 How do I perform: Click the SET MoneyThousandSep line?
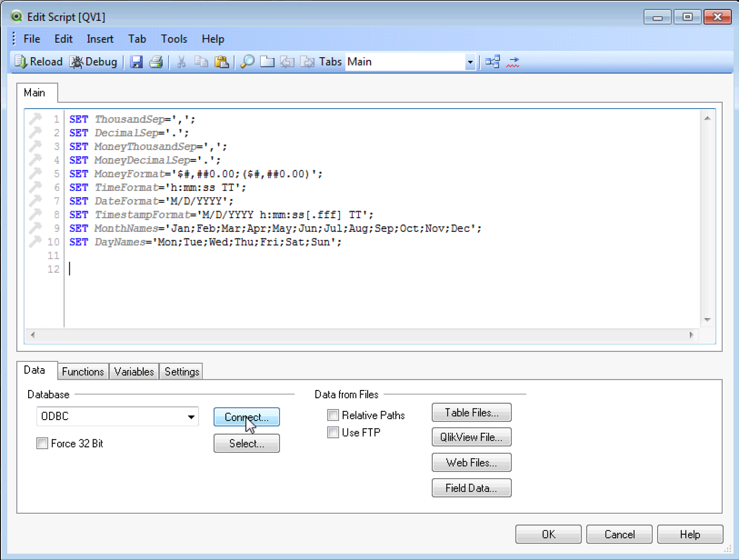pyautogui.click(x=148, y=146)
